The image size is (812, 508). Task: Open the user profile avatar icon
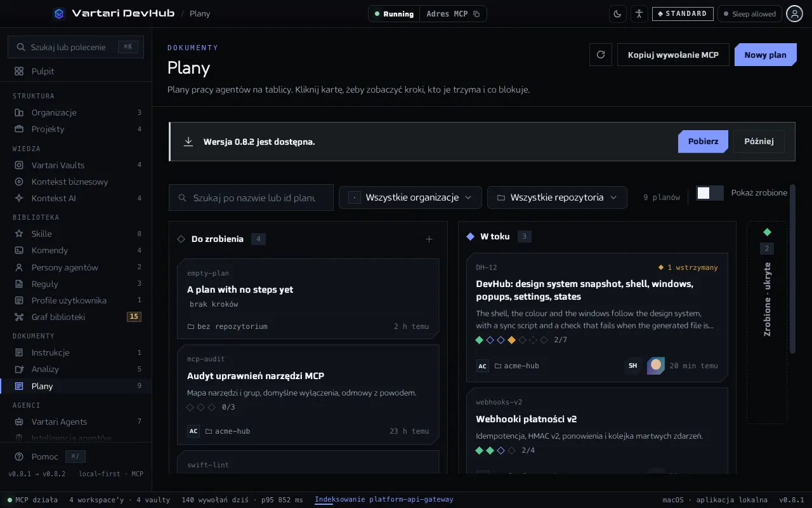[794, 13]
